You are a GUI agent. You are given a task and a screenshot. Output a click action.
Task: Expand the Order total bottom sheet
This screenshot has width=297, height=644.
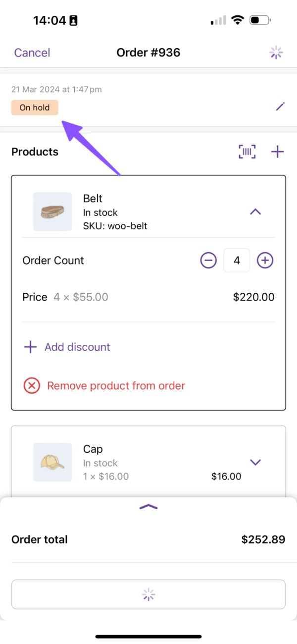pyautogui.click(x=148, y=507)
